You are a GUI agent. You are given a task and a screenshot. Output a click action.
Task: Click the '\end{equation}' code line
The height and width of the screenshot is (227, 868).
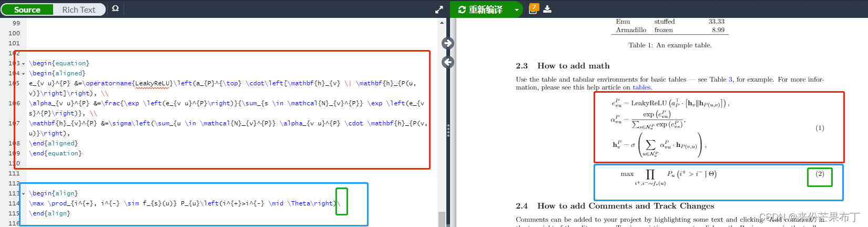coord(55,153)
